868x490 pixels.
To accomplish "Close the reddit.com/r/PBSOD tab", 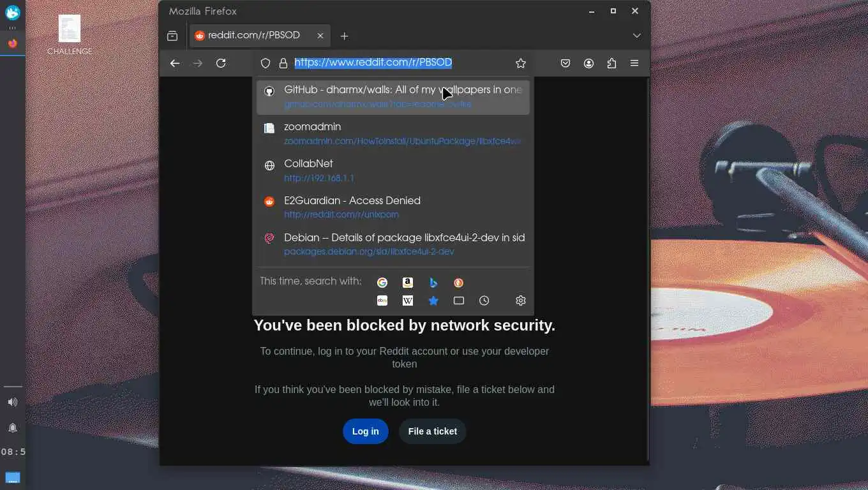I will click(320, 36).
